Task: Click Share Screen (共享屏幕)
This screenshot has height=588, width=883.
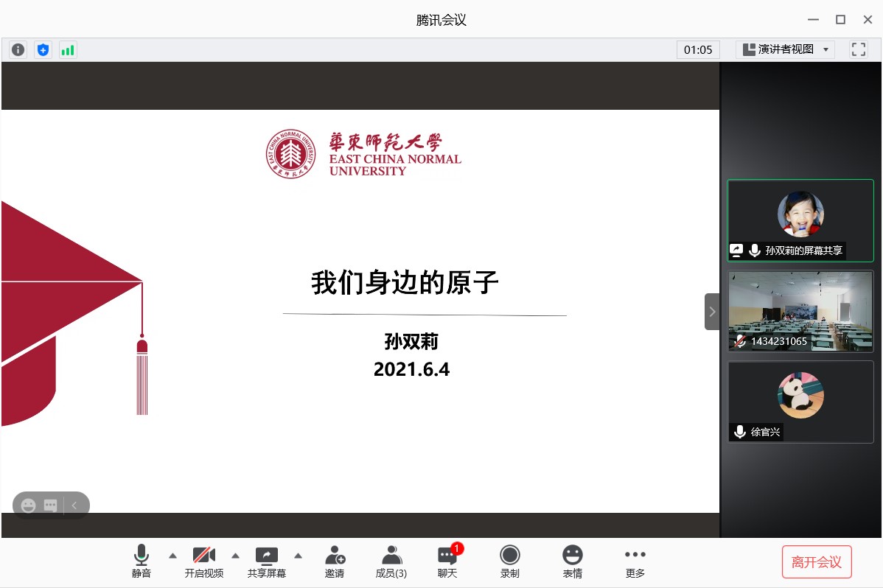Action: (x=266, y=561)
